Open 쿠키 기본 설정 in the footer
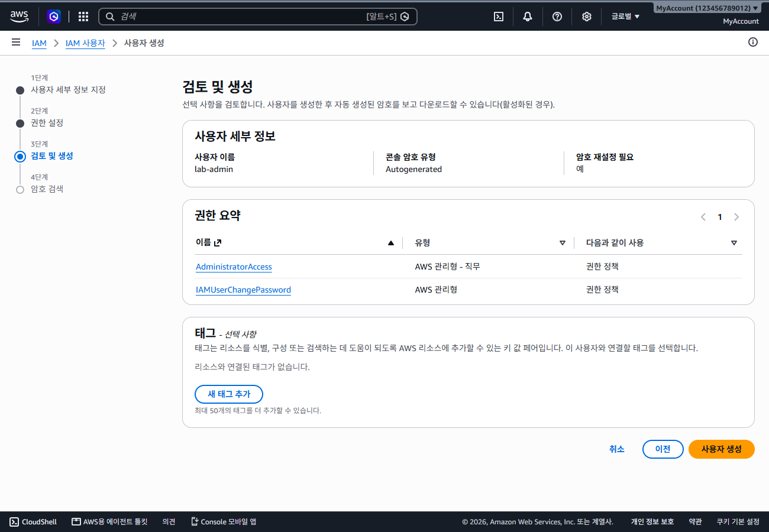769x532 pixels. click(738, 522)
